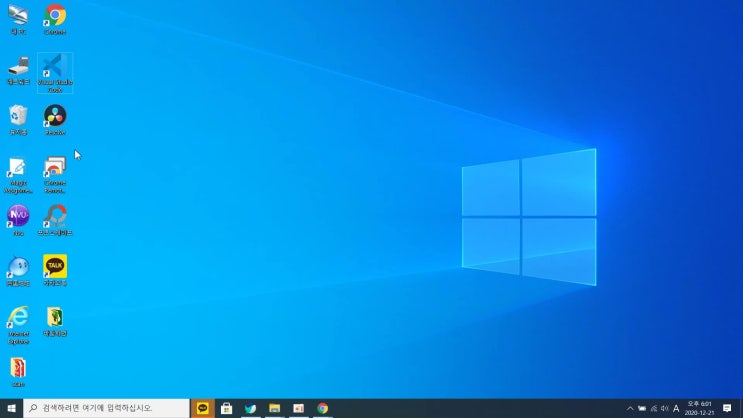Select the Visual Studio Code desktop shortcut
The image size is (743, 418).
click(x=55, y=73)
